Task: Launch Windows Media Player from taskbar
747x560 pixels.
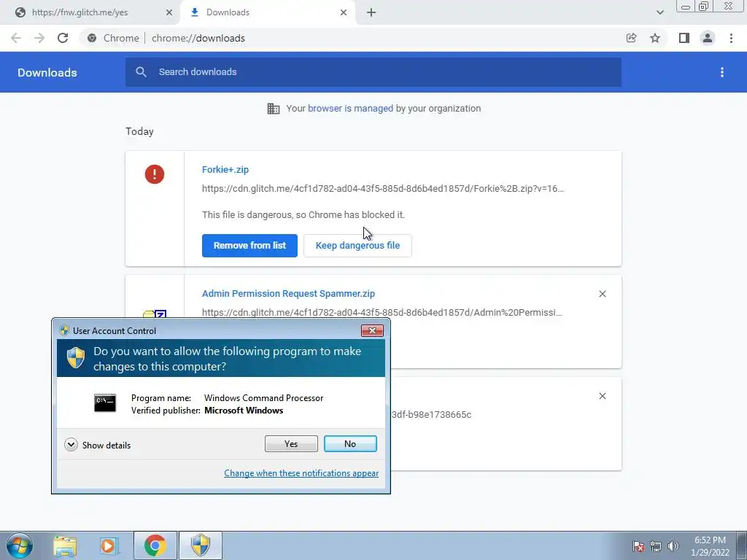Action: (109, 545)
